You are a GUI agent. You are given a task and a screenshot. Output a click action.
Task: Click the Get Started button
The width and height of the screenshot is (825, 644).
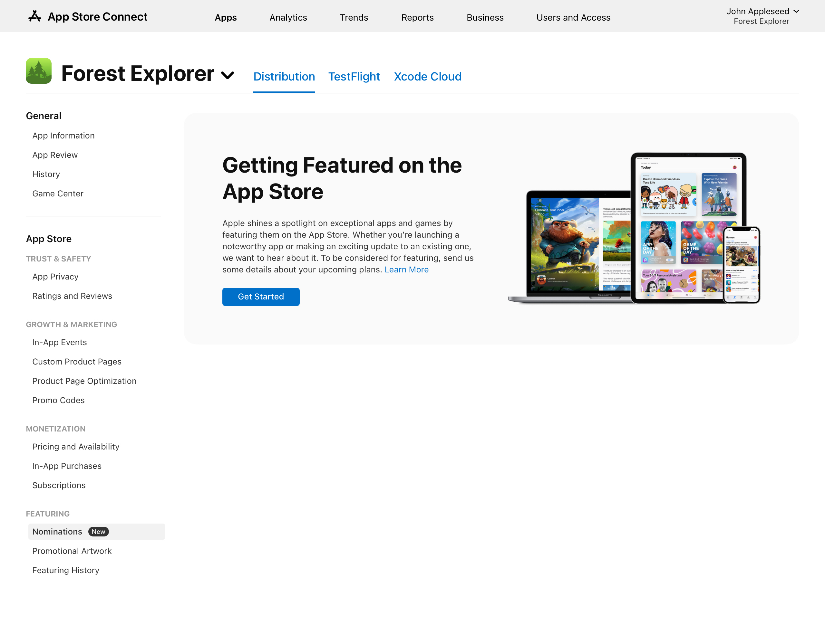tap(261, 297)
